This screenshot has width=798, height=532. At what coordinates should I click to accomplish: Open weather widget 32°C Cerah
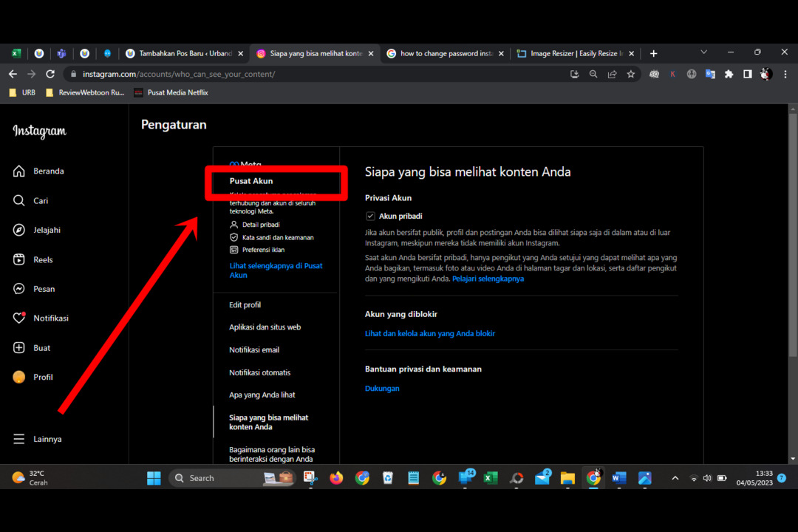[30, 478]
